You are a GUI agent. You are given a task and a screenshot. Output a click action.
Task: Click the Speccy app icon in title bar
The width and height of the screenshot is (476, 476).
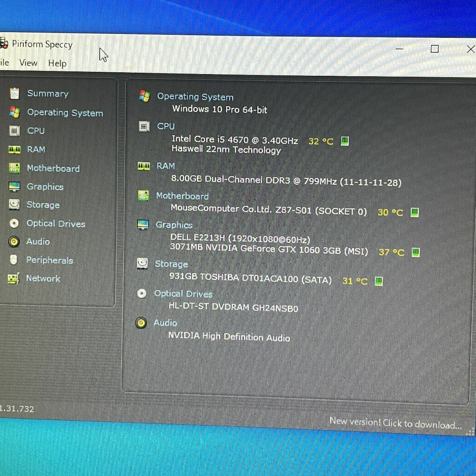pos(4,43)
